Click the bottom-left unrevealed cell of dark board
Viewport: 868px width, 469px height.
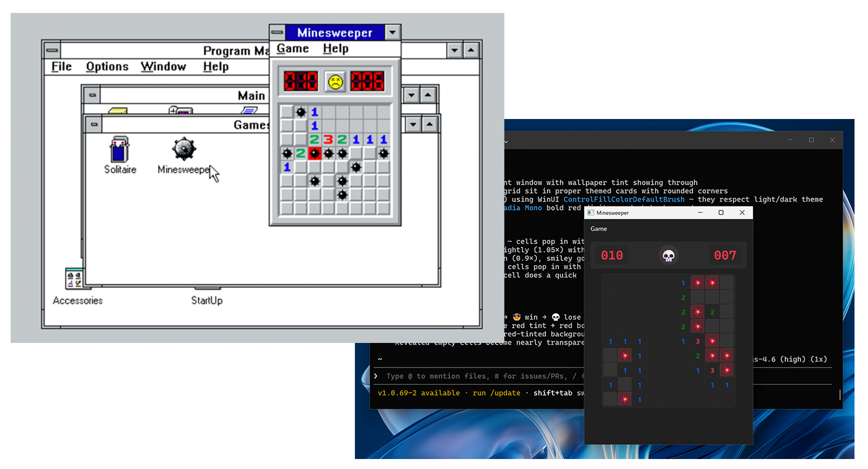coord(610,399)
